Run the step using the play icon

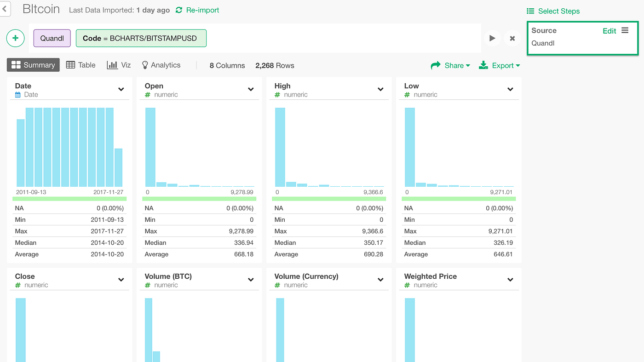(492, 38)
